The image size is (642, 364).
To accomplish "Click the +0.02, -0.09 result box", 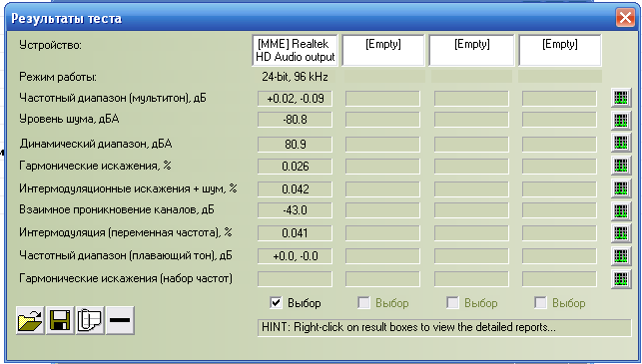I will pyautogui.click(x=295, y=99).
